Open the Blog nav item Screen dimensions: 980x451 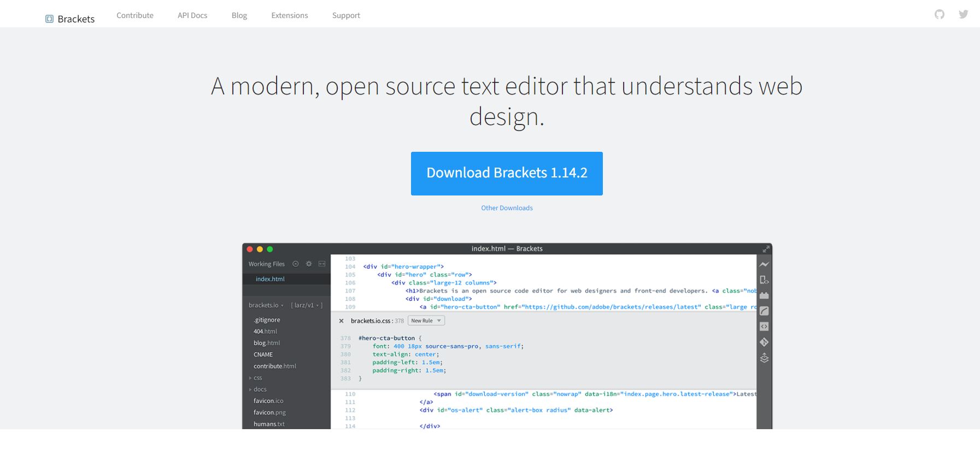pyautogui.click(x=239, y=15)
